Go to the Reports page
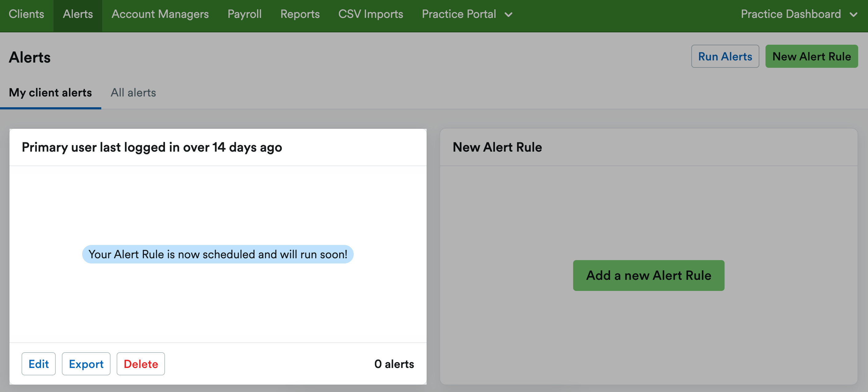 click(x=300, y=14)
